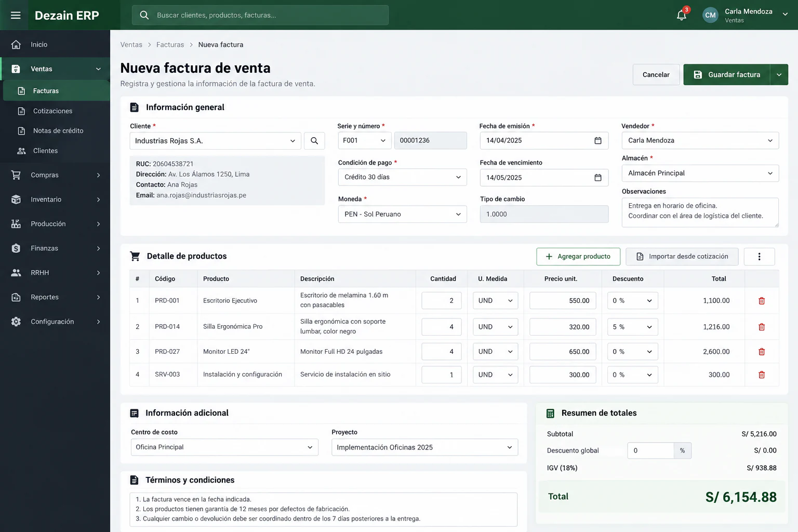Viewport: 798px width, 532px height.
Task: Delete the Monitor LED 24" row
Action: [x=762, y=352]
